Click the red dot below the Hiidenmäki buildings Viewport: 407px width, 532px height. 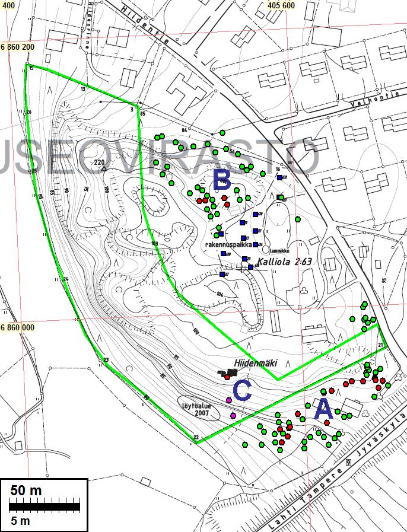(227, 377)
